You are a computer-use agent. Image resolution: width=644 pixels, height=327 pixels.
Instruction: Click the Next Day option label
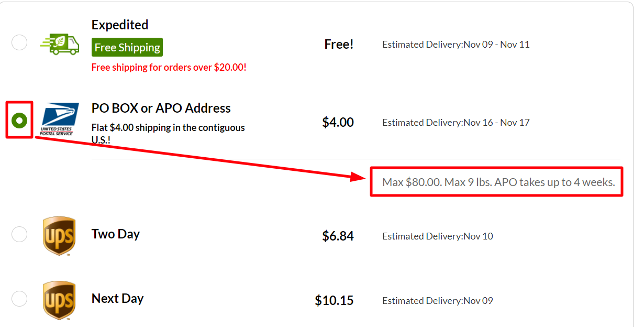coord(118,298)
